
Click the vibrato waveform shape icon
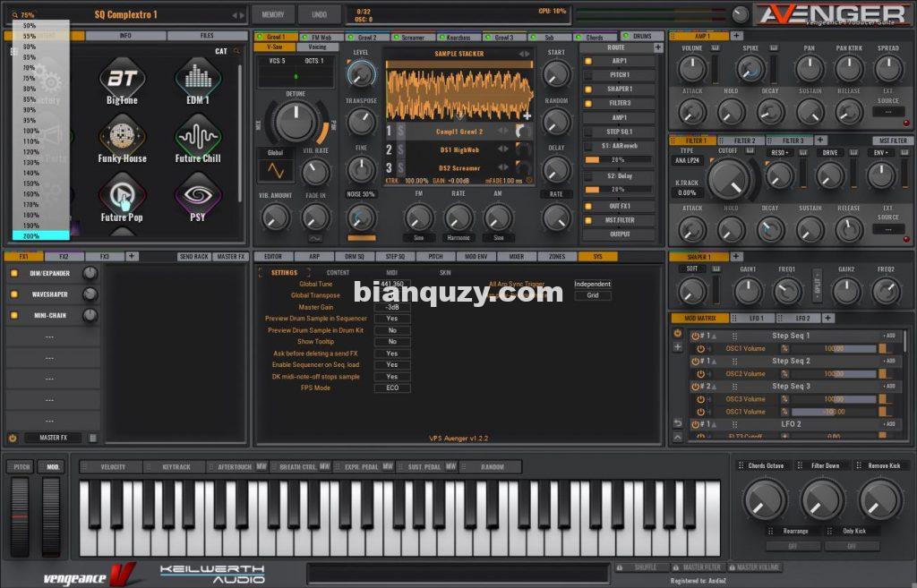click(276, 171)
